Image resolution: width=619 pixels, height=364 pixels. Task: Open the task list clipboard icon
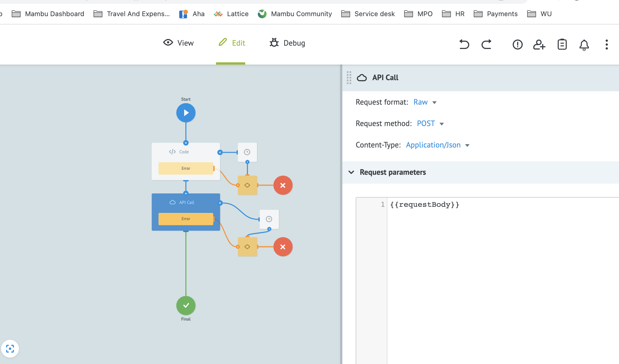coord(562,45)
